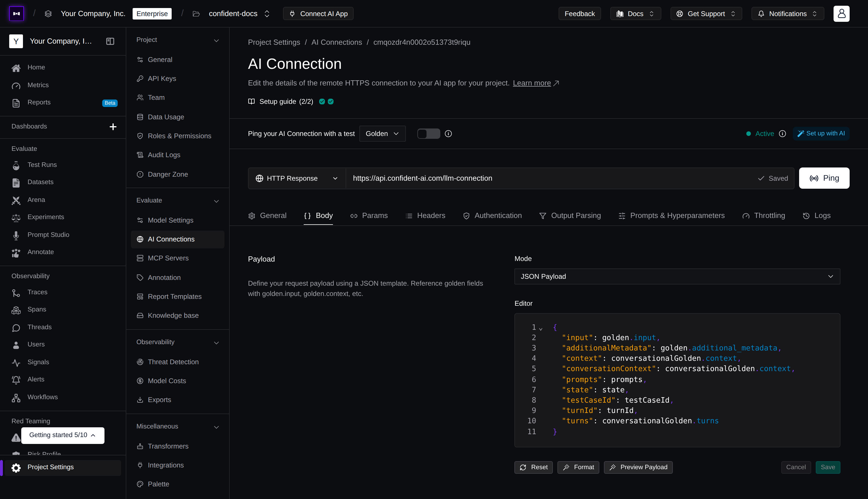Open the HTTP Response method dropdown

click(x=297, y=178)
